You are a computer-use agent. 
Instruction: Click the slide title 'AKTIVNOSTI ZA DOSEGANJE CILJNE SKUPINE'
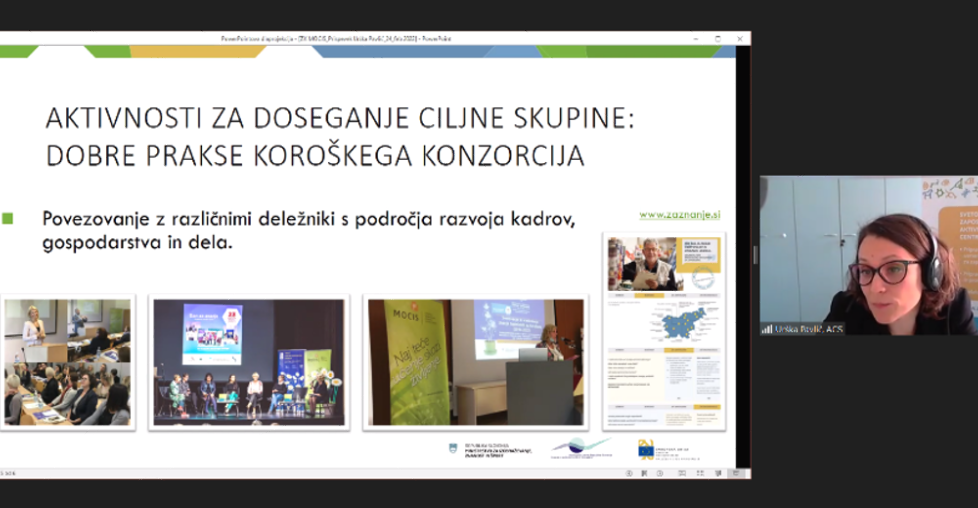(339, 118)
